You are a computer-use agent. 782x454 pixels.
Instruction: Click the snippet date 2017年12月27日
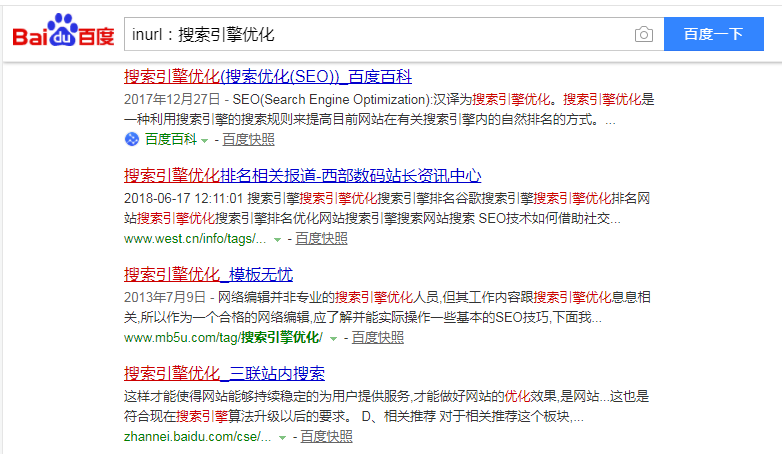pyautogui.click(x=172, y=99)
